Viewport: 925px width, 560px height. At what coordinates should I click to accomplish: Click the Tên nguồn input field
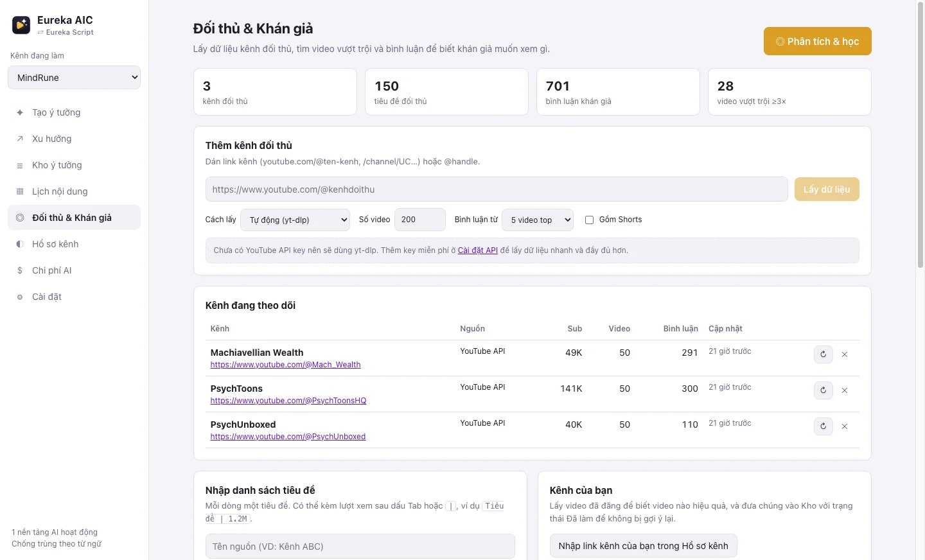[360, 547]
